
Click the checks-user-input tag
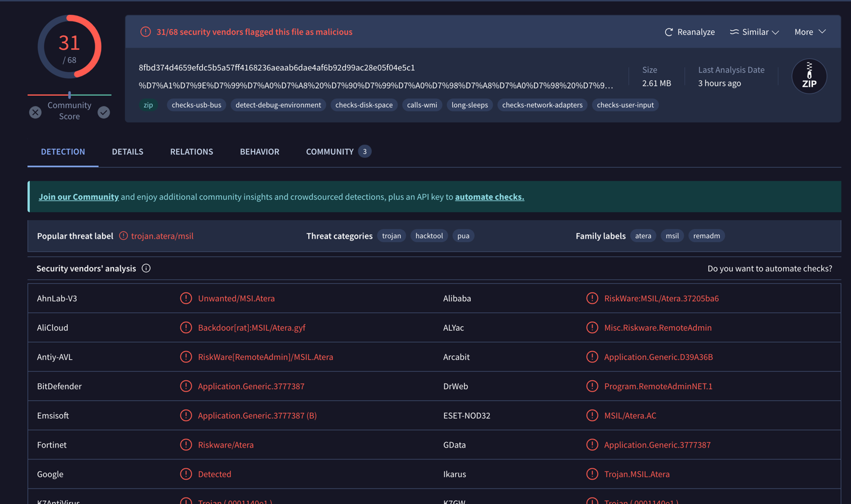pyautogui.click(x=625, y=105)
